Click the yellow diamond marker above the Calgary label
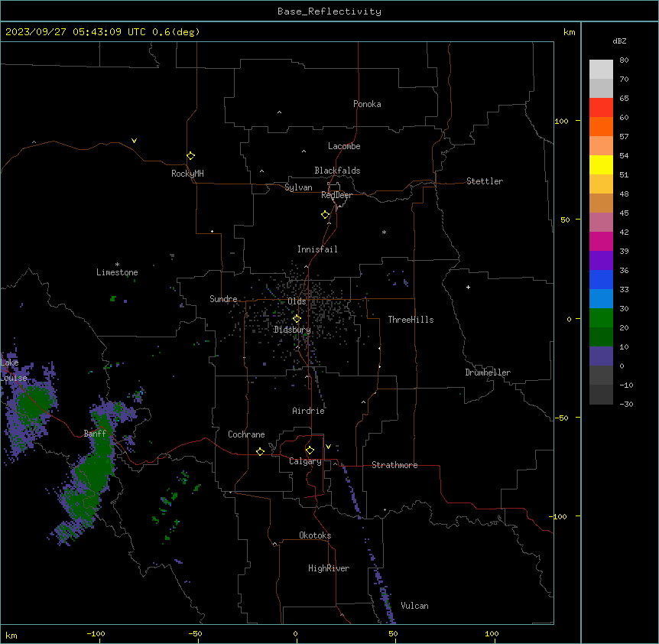Viewport: 659px width, 644px height. [310, 450]
